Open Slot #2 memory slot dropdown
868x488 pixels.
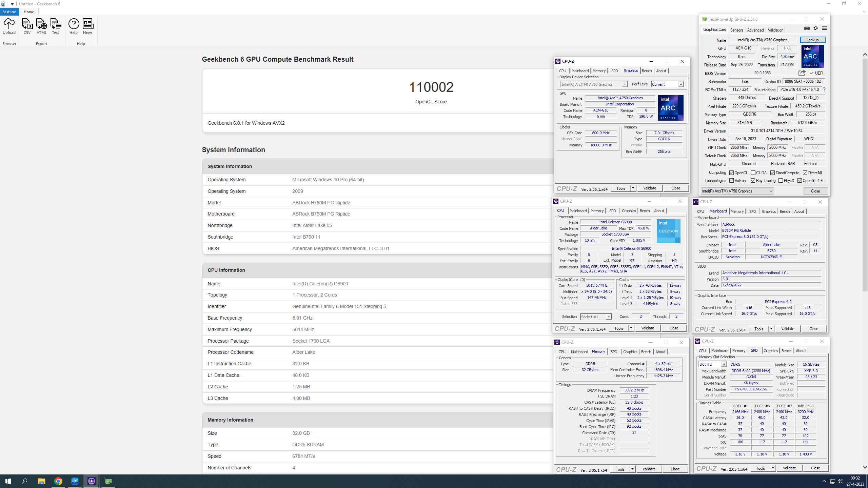(x=712, y=364)
